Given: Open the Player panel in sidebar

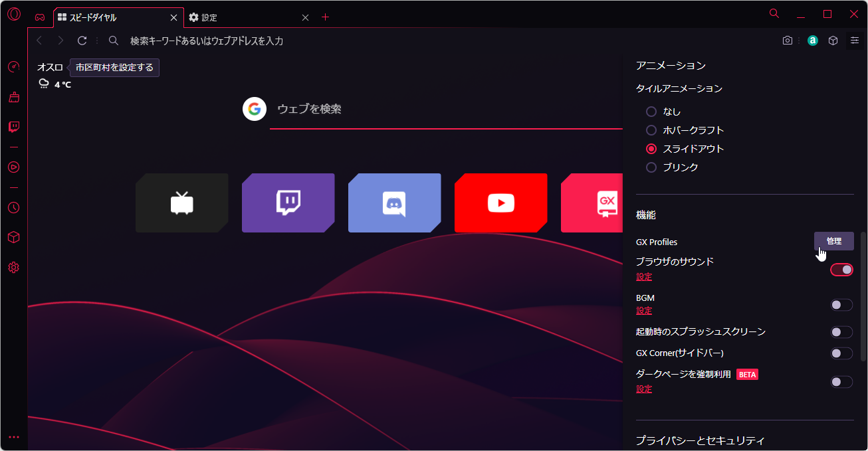Looking at the screenshot, I should [x=14, y=167].
